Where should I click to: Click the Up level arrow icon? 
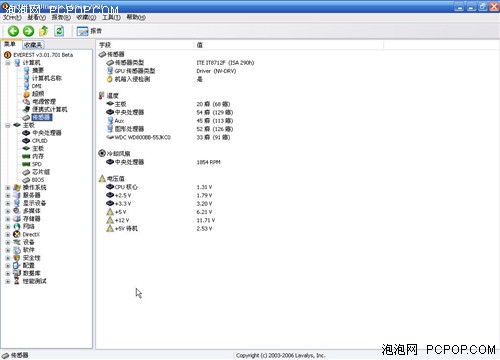44,31
